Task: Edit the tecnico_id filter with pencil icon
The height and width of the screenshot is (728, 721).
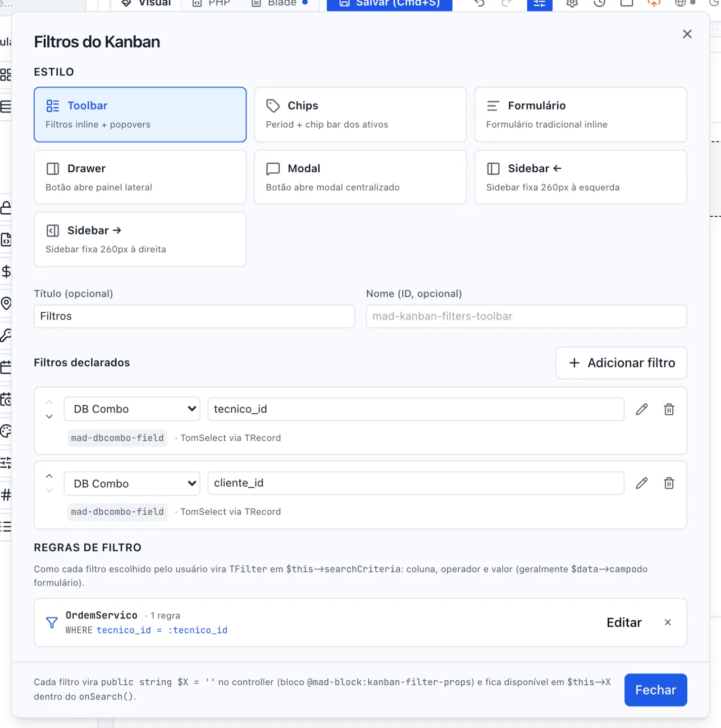Action: (642, 409)
